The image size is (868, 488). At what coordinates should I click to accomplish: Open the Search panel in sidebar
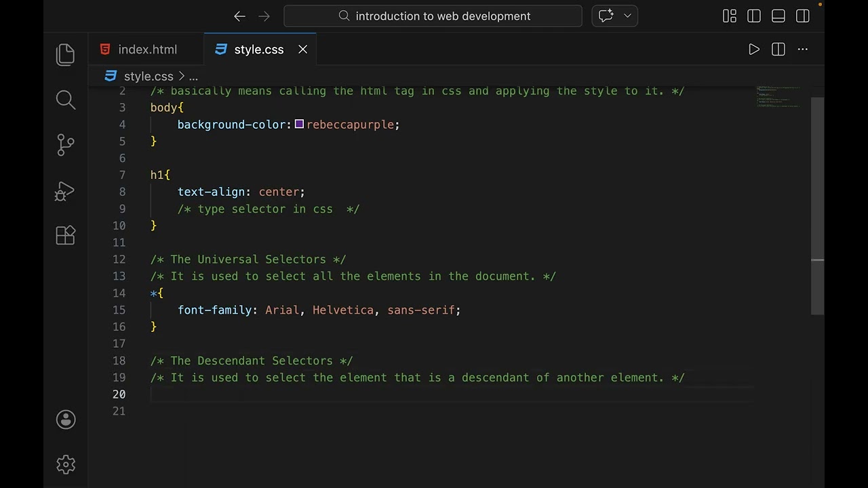[66, 100]
